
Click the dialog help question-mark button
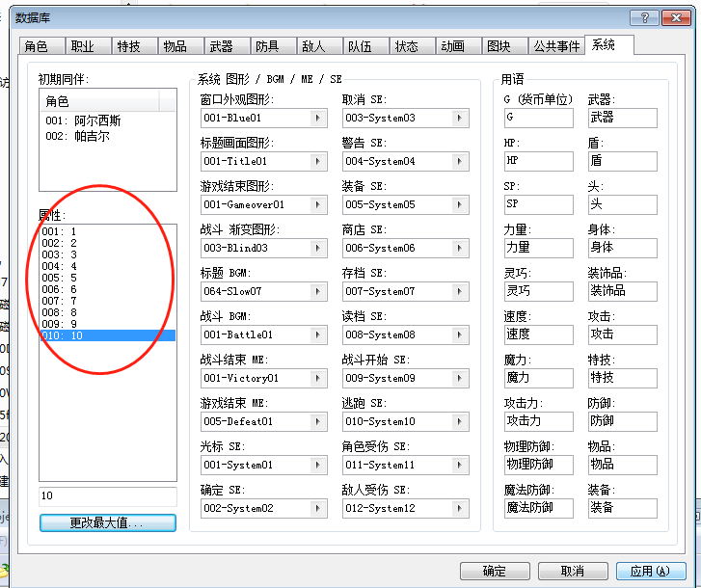[644, 18]
